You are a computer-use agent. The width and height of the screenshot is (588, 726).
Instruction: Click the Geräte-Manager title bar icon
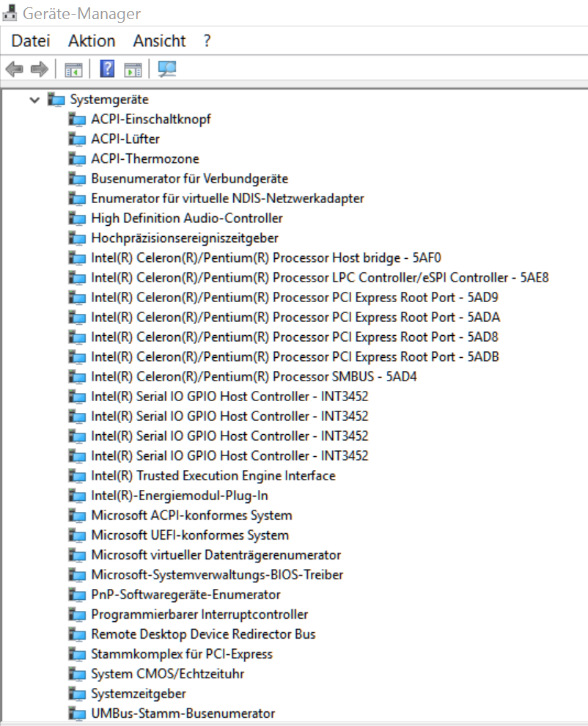[10, 13]
